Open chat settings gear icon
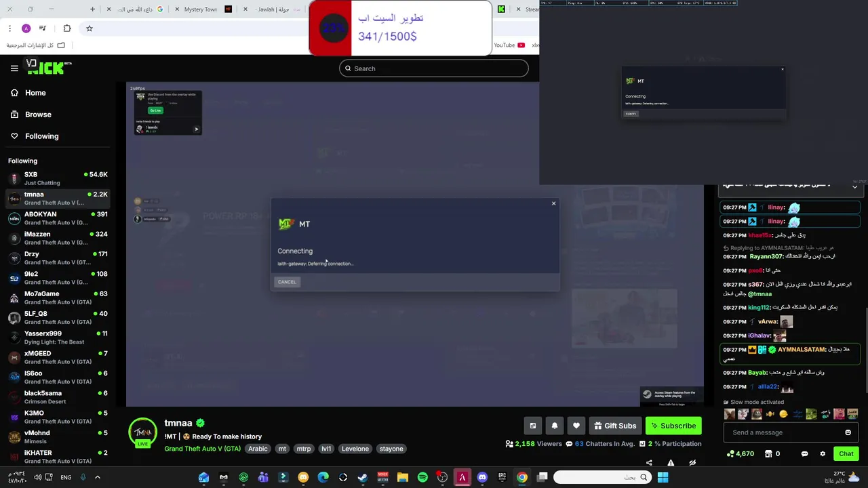Image resolution: width=868 pixels, height=488 pixels. click(x=823, y=453)
